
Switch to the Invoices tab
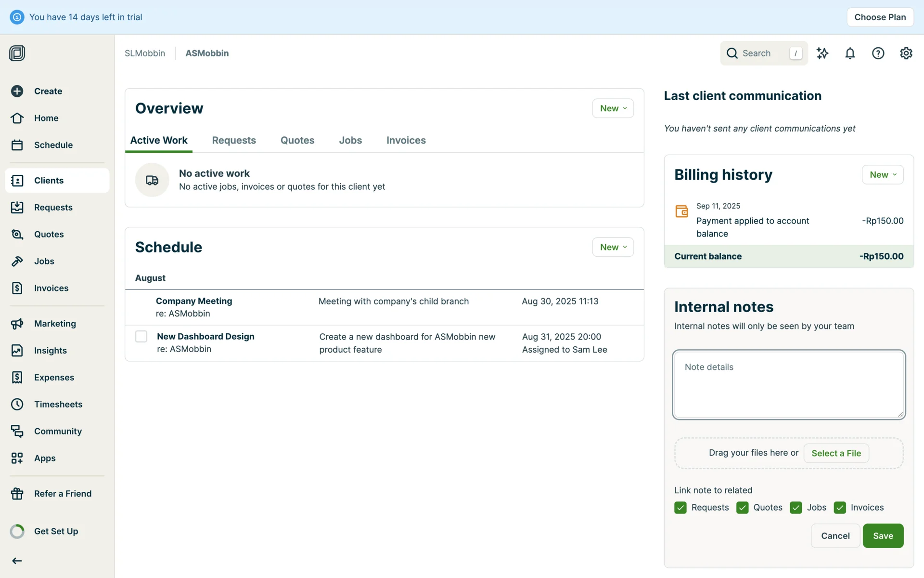point(406,140)
